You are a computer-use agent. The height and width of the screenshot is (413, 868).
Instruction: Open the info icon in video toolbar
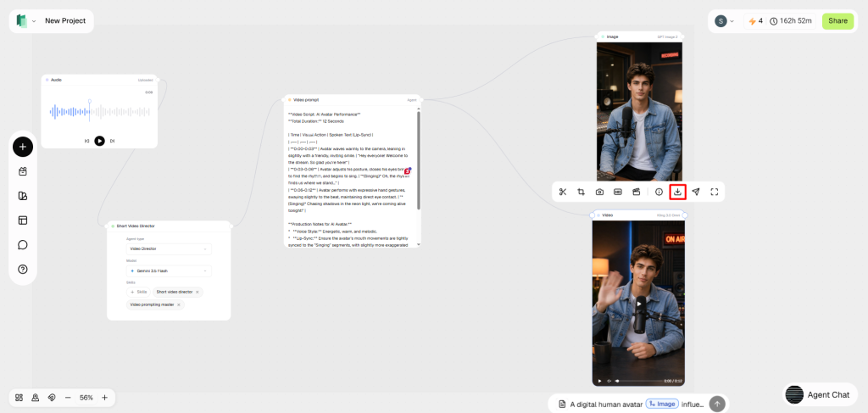(659, 193)
